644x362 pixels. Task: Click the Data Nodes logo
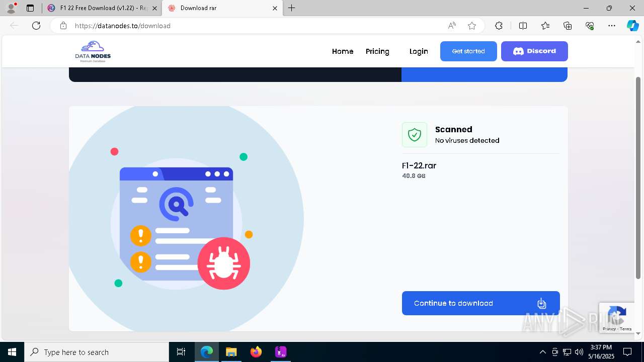tap(93, 51)
